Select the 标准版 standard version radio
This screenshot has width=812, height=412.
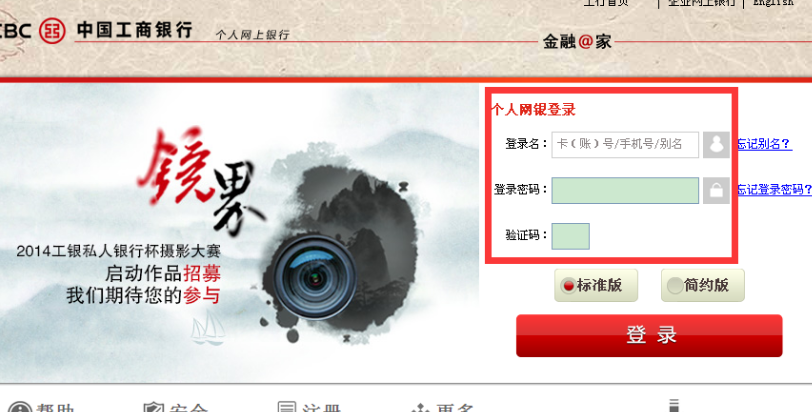[x=569, y=285]
